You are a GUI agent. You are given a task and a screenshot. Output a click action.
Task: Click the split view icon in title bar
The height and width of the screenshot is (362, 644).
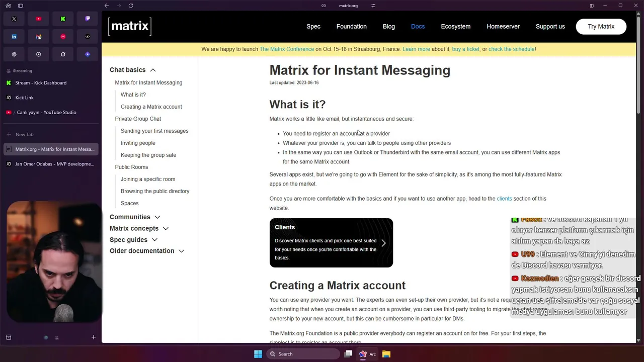click(x=592, y=6)
